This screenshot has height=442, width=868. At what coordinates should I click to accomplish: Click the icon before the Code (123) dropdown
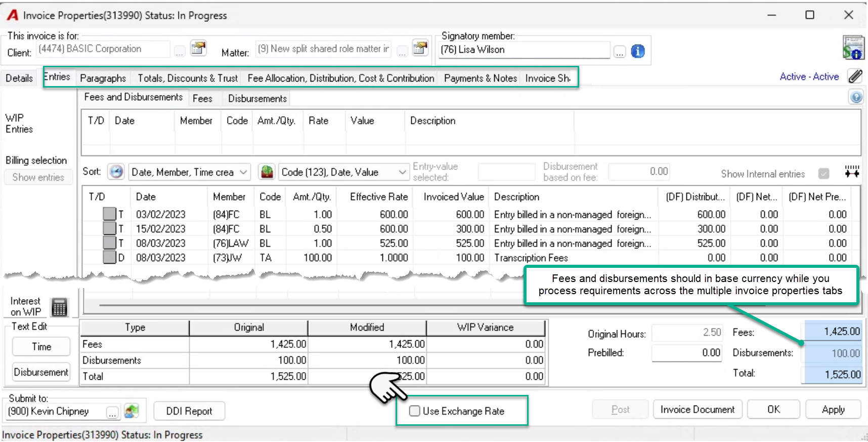(267, 172)
